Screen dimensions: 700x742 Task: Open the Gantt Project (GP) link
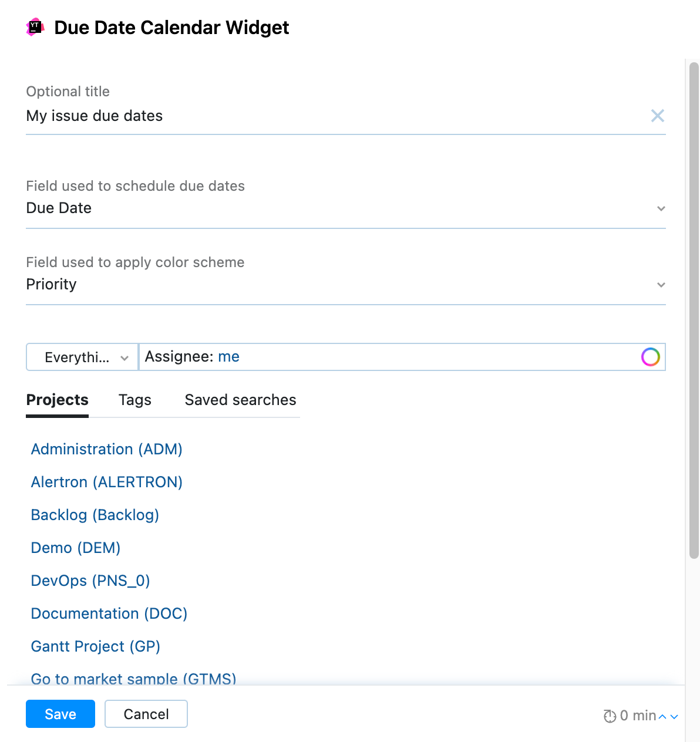95,646
